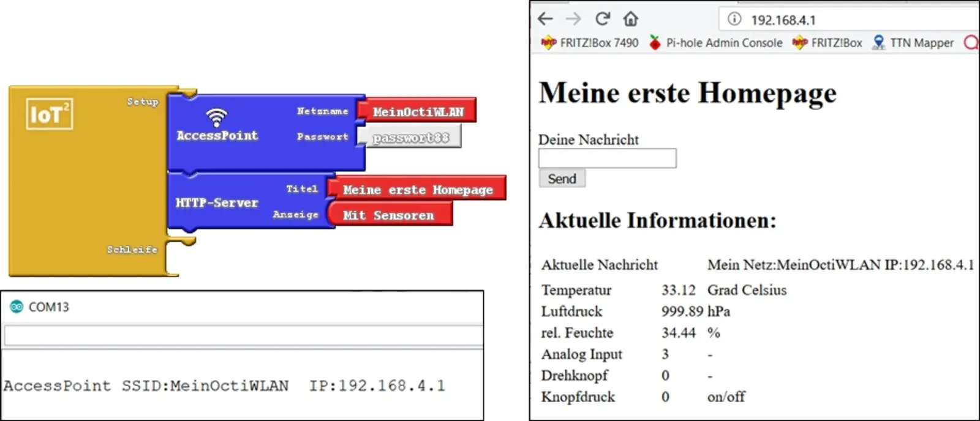Image resolution: width=980 pixels, height=421 pixels.
Task: Click the COM13 serial monitor input line
Action: (243, 335)
